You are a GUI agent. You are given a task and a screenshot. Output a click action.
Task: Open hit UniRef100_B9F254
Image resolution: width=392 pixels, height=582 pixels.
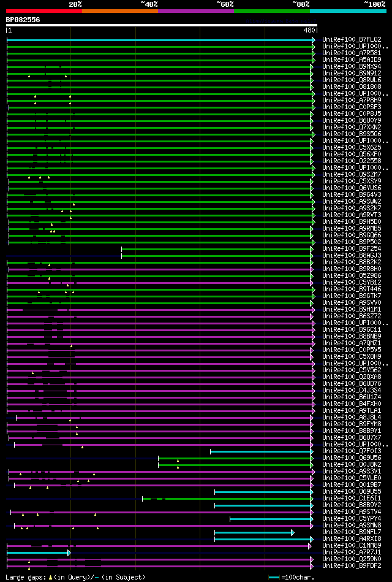coord(352,249)
